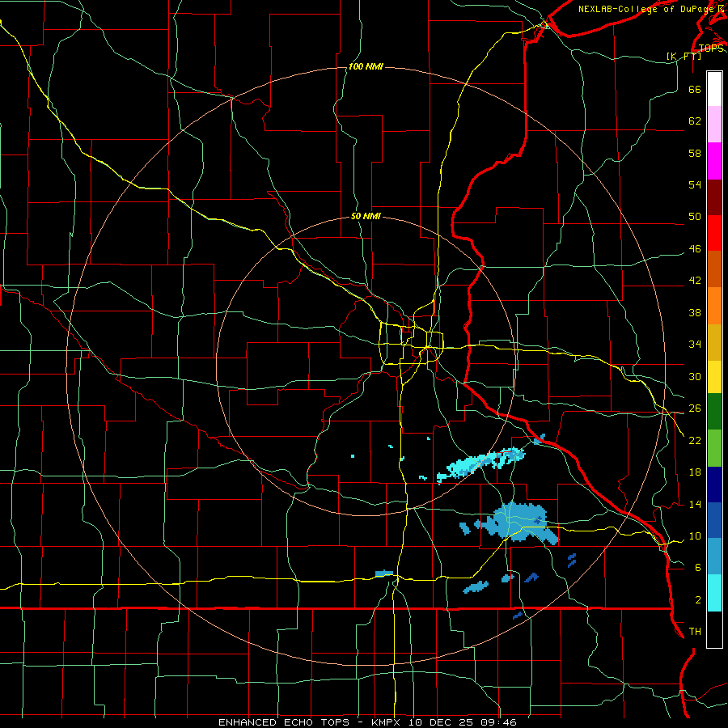The image size is (728, 728).
Task: Click the '42' legend value
Action: click(x=695, y=281)
